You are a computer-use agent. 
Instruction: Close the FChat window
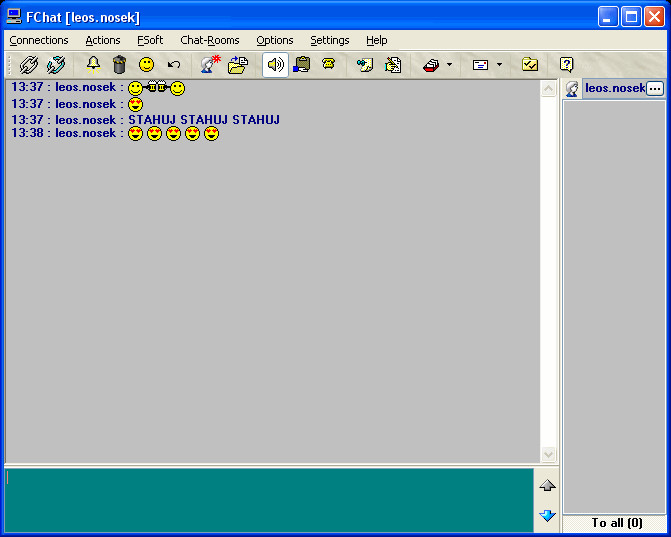(654, 17)
